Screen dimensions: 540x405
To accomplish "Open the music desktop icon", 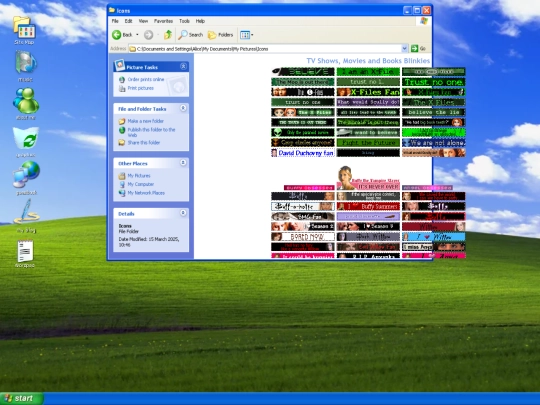I will point(25,66).
